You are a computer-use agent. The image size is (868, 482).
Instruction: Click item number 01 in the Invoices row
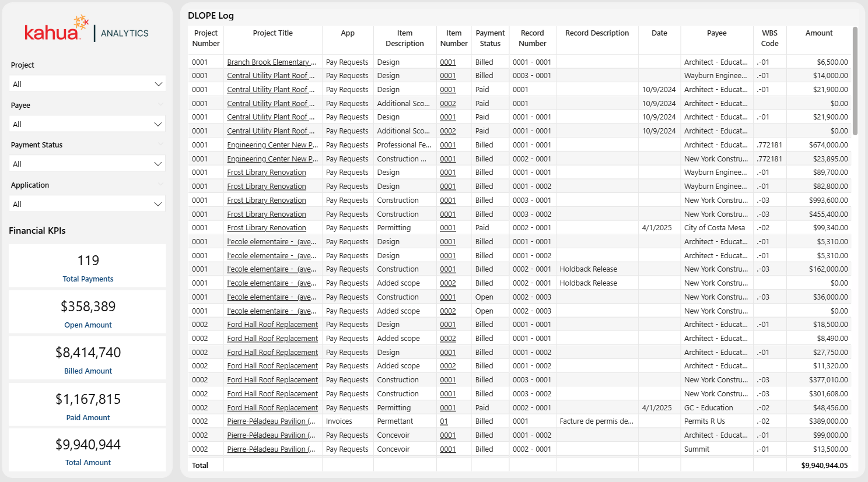pyautogui.click(x=444, y=421)
